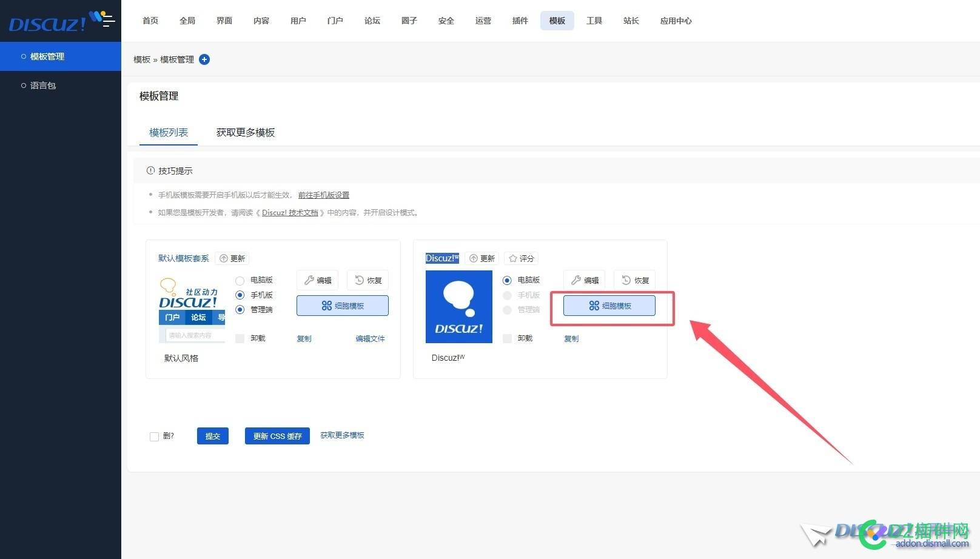This screenshot has height=559, width=980.
Task: Click 复制 link on default template card
Action: pyautogui.click(x=304, y=339)
